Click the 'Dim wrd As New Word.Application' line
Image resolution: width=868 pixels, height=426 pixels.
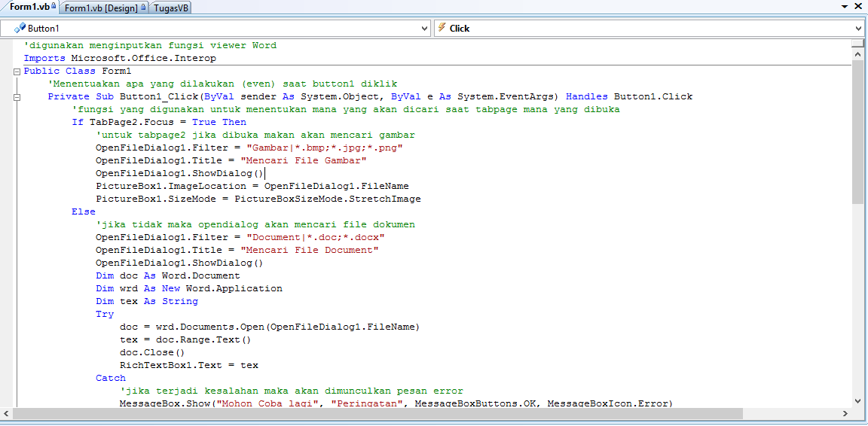(x=189, y=288)
